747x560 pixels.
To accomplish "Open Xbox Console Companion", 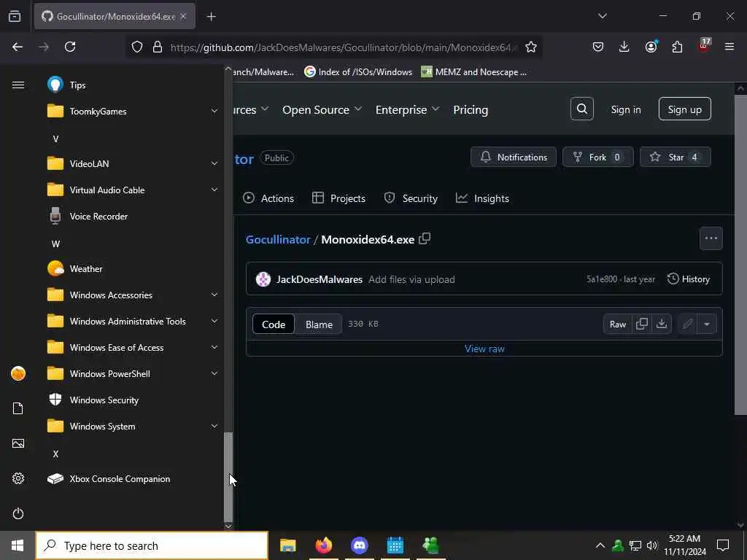I will pyautogui.click(x=133, y=478).
